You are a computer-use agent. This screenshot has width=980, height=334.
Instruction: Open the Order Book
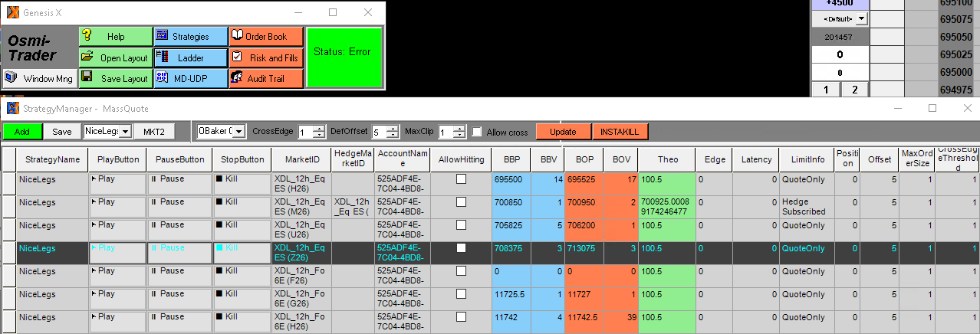(266, 37)
